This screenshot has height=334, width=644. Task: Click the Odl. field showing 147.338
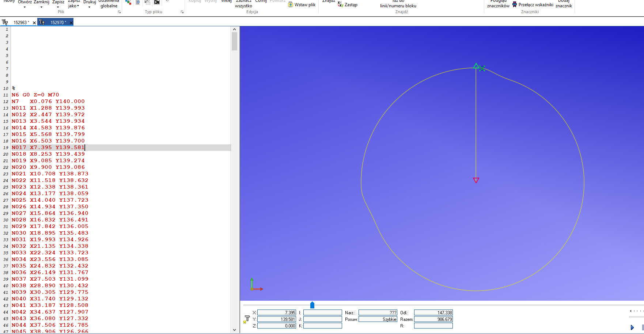[x=433, y=313]
